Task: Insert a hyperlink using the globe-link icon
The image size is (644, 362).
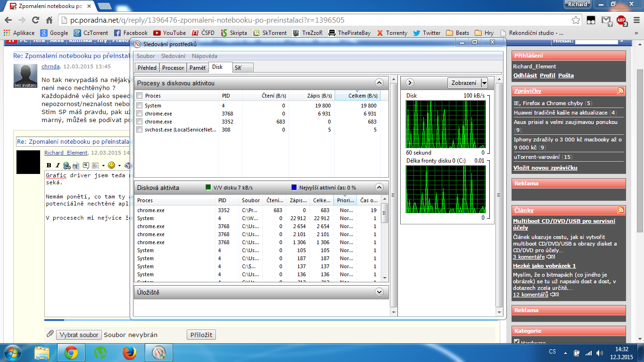Action: click(x=67, y=165)
